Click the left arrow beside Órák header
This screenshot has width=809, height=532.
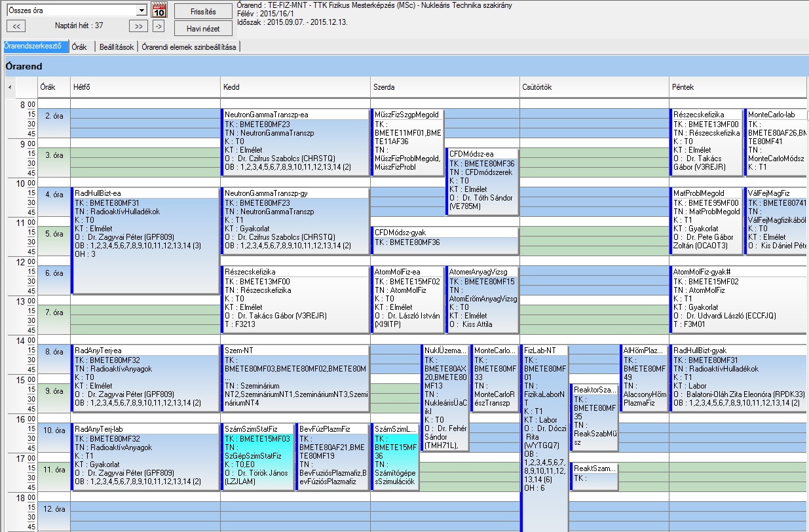tap(10, 86)
